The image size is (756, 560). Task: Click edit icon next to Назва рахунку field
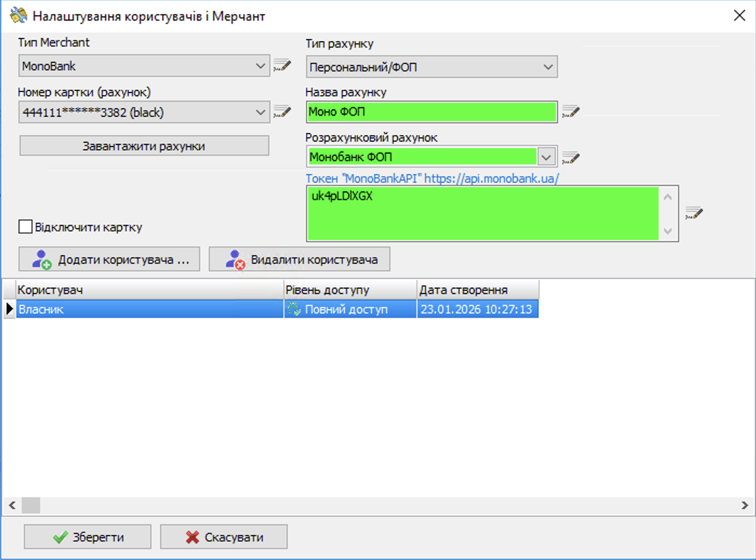coord(571,112)
